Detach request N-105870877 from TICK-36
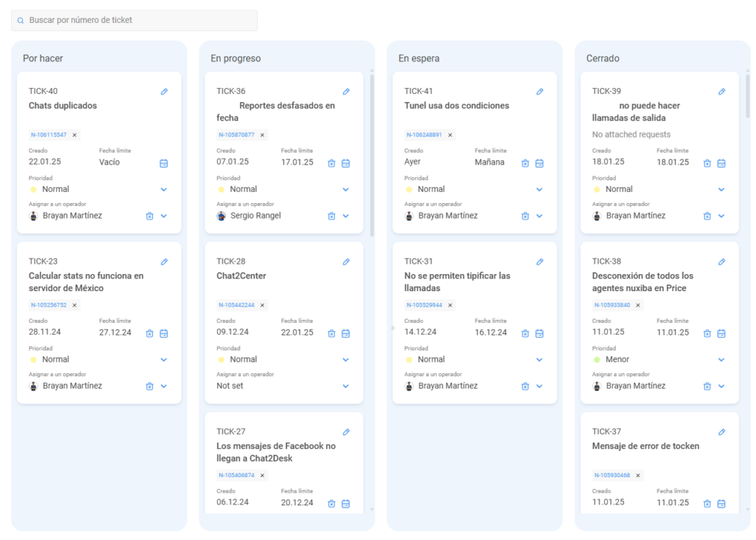Image resolution: width=756 pixels, height=540 pixels. point(262,135)
